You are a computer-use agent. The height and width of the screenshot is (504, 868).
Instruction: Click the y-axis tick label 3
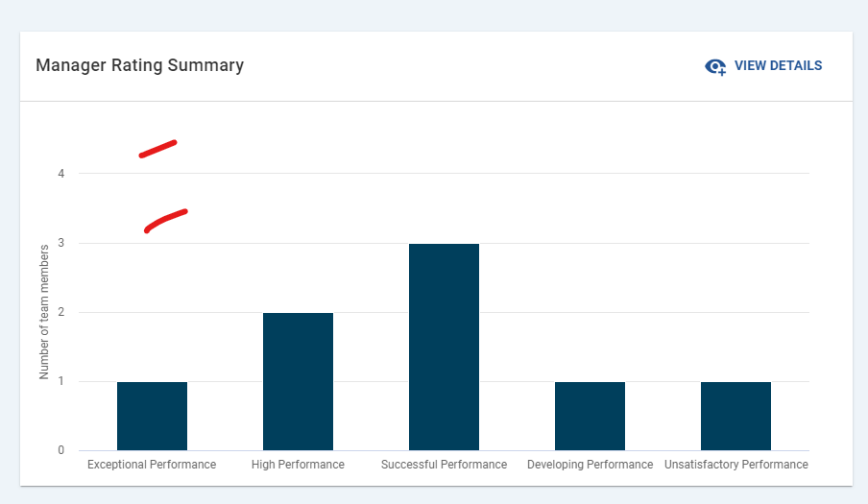point(60,243)
